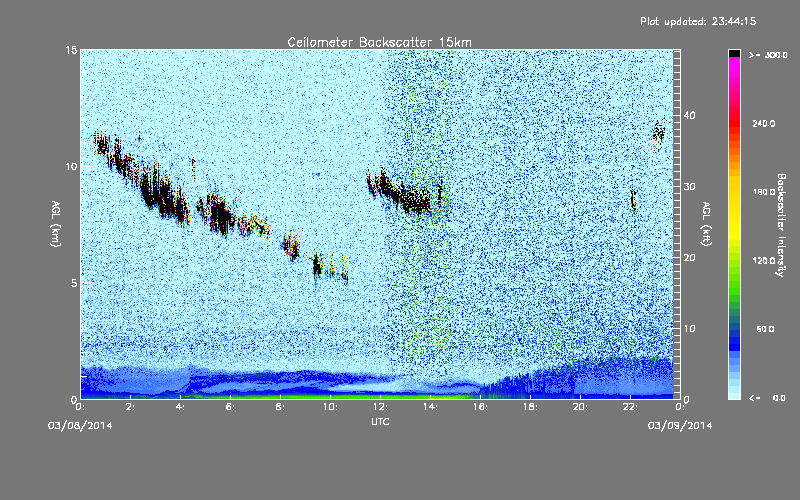Viewport: 800px width, 500px height.
Task: Pick the "18:" hour tick on time axis
Action: pyautogui.click(x=530, y=407)
